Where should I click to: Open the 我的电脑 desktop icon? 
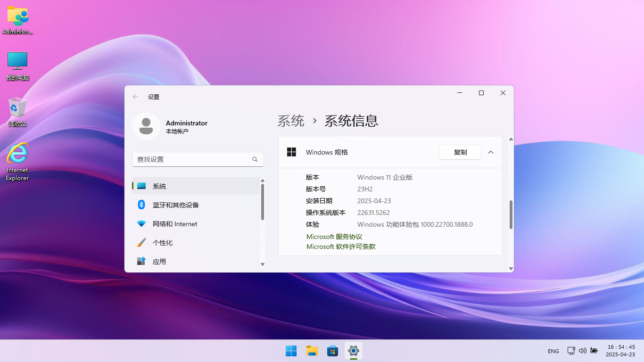(17, 66)
